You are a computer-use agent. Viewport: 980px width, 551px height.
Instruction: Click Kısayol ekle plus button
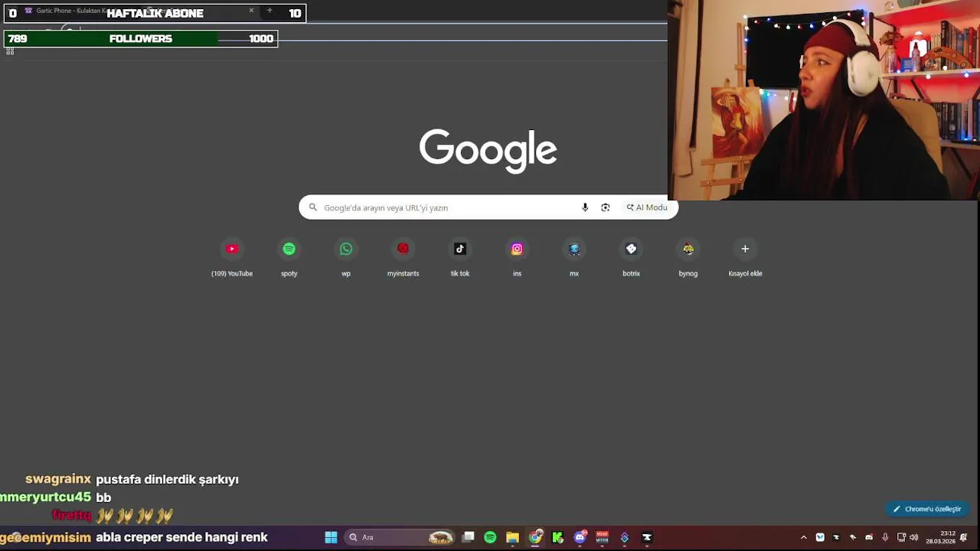745,249
